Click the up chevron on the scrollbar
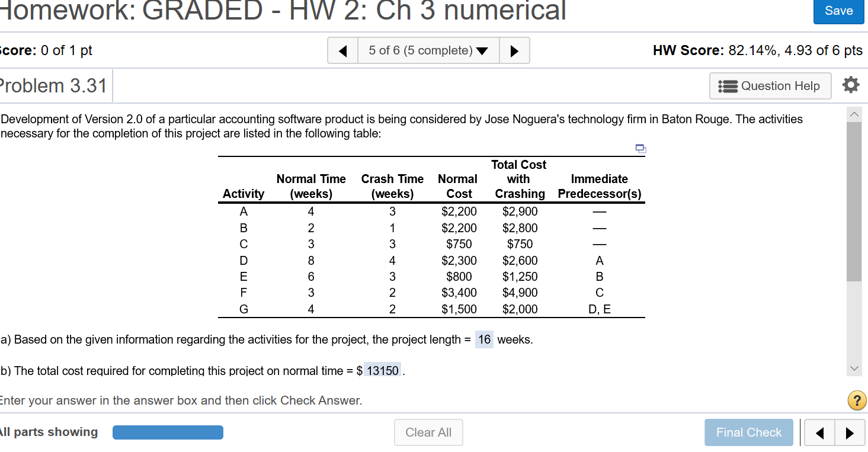 pyautogui.click(x=854, y=114)
